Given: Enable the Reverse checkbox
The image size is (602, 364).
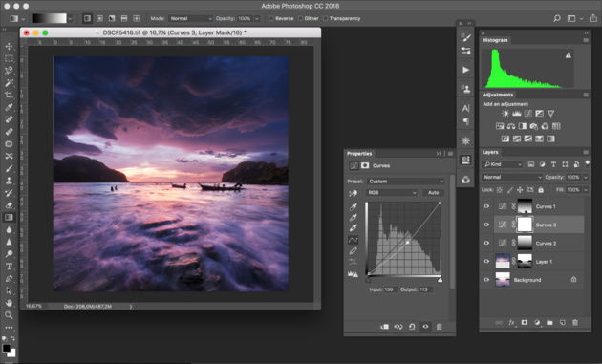Looking at the screenshot, I should tap(271, 18).
